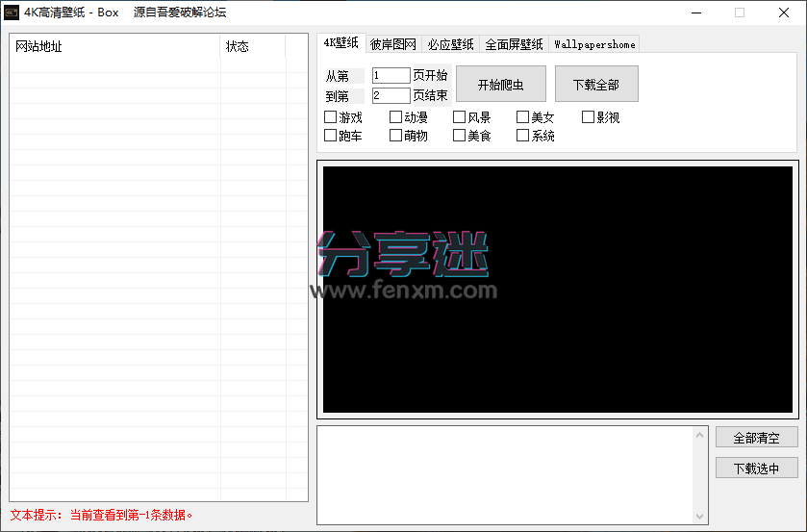
Task: Click the app icon in title bar
Action: click(x=12, y=13)
